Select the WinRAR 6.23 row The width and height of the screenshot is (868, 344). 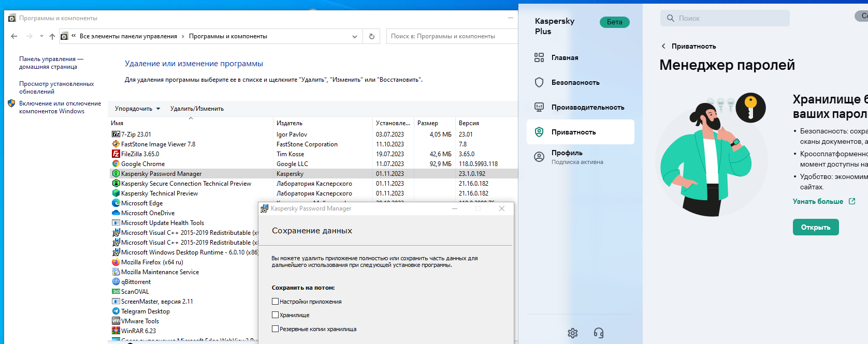click(184, 331)
